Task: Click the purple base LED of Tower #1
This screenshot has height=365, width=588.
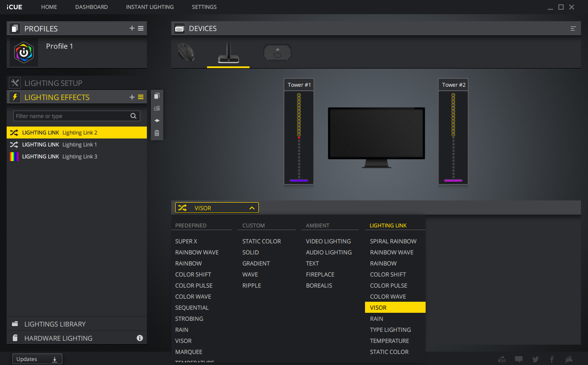Action: tap(299, 181)
